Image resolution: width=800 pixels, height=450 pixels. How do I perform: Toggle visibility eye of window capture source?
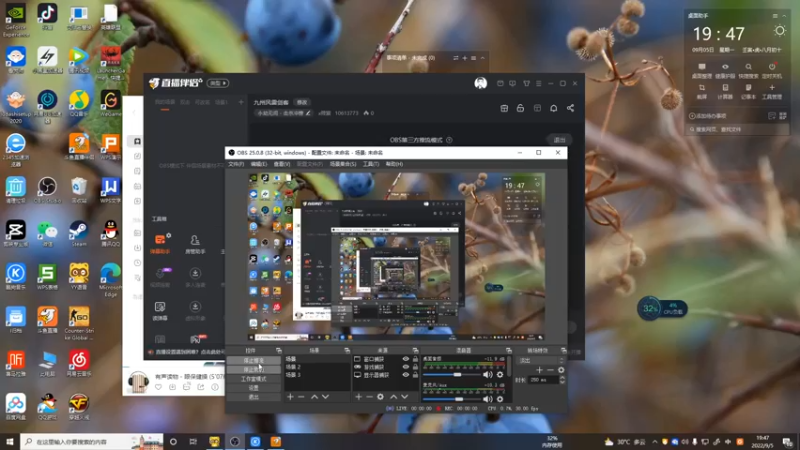[406, 359]
